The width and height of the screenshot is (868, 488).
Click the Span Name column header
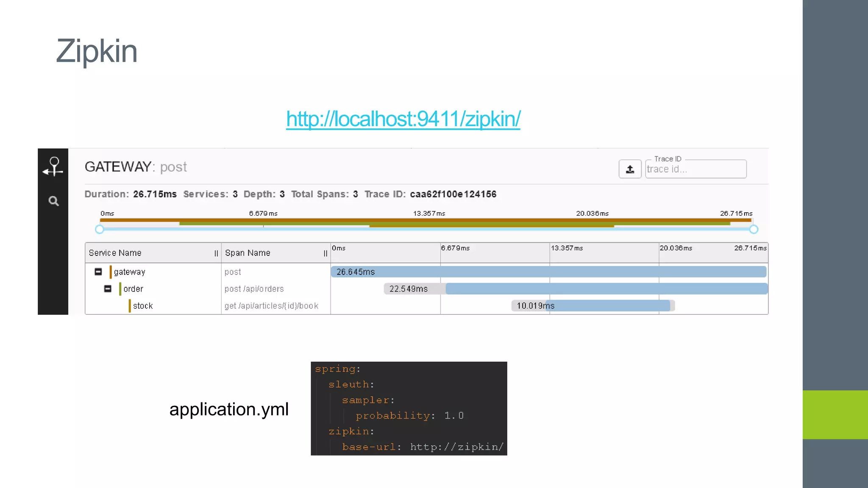tap(248, 253)
